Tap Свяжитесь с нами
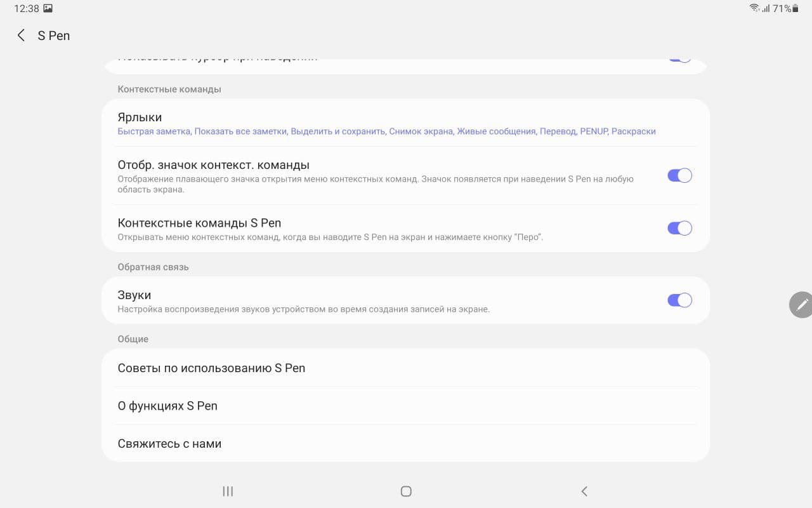Viewport: 812px width, 508px height. 169,444
